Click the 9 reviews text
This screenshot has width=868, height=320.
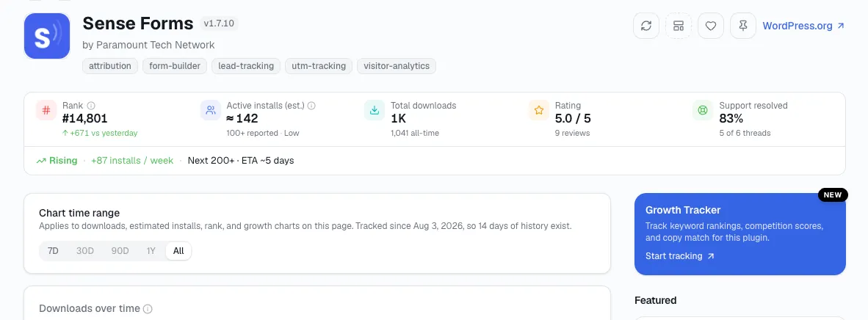point(572,133)
